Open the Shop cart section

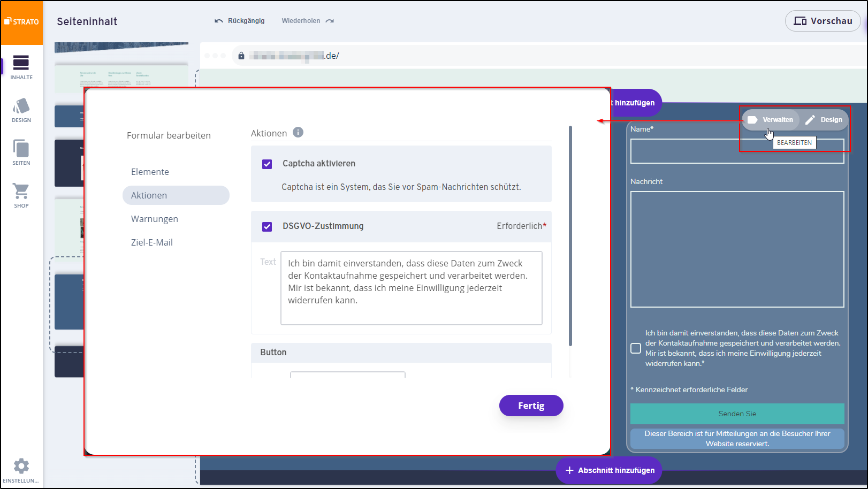pos(21,195)
